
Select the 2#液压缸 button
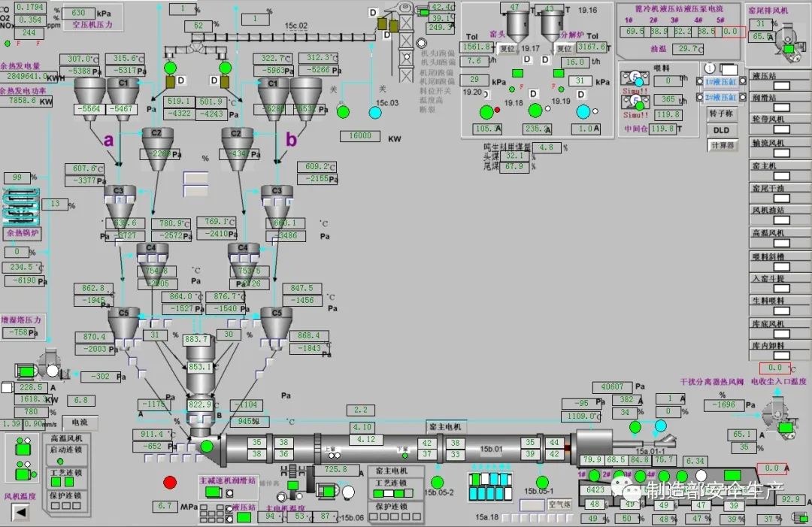pyautogui.click(x=720, y=97)
